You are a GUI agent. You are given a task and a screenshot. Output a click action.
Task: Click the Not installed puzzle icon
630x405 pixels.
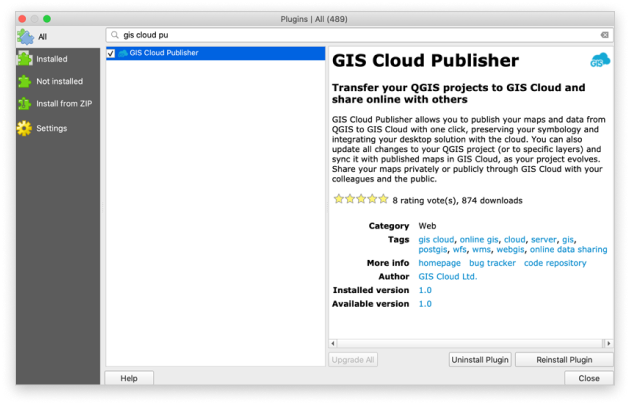(25, 81)
